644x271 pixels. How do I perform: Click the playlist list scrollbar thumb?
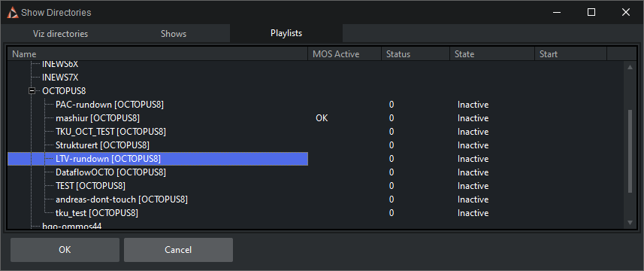tap(630, 151)
